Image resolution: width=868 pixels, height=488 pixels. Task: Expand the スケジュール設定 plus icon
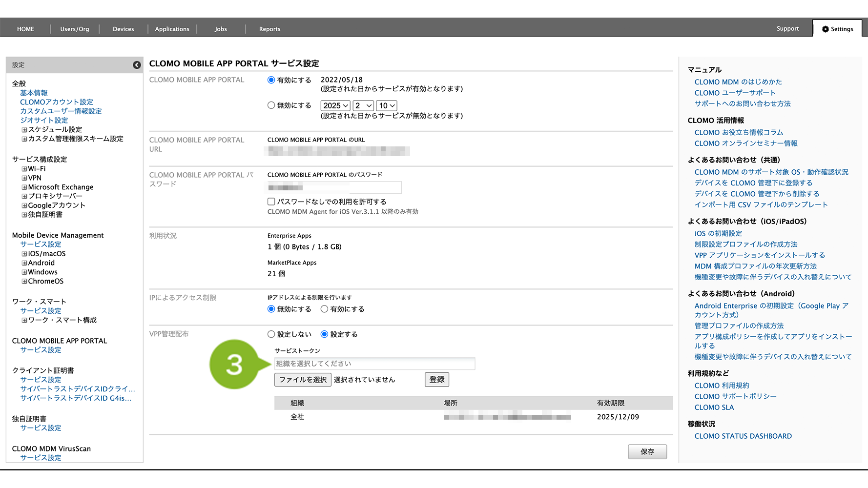pos(24,130)
